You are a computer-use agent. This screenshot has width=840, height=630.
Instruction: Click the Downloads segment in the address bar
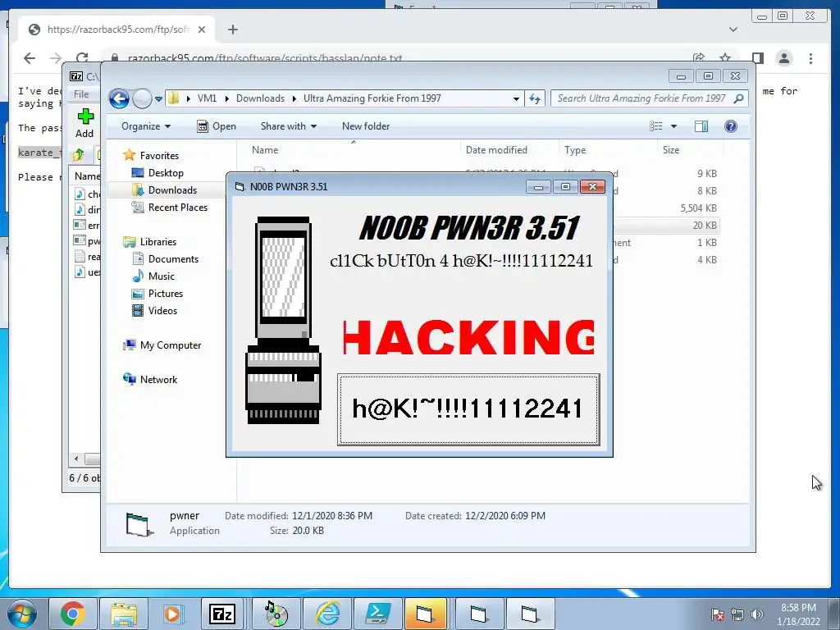click(x=260, y=98)
